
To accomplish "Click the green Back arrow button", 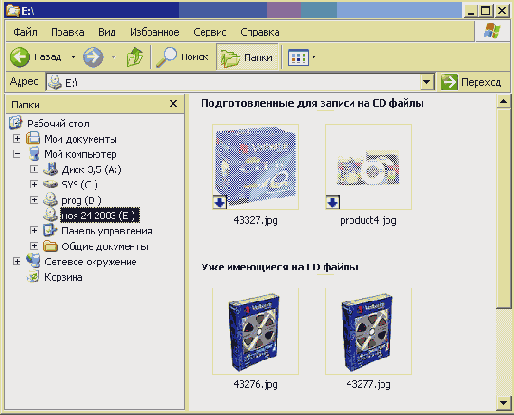I will click(x=20, y=57).
